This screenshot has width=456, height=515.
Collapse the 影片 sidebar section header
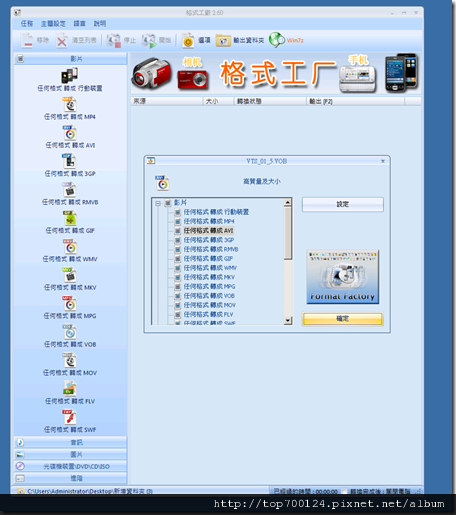click(x=70, y=59)
